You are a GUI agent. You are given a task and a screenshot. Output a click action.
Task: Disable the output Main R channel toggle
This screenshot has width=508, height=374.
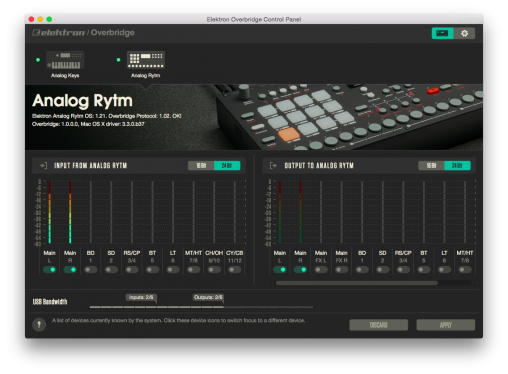click(300, 270)
